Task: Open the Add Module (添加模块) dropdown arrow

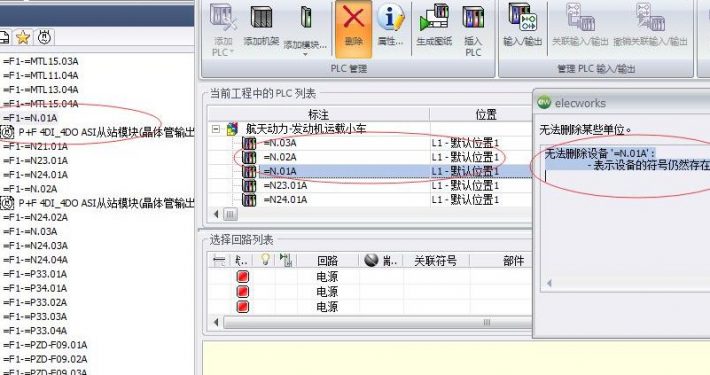Action: [x=305, y=55]
